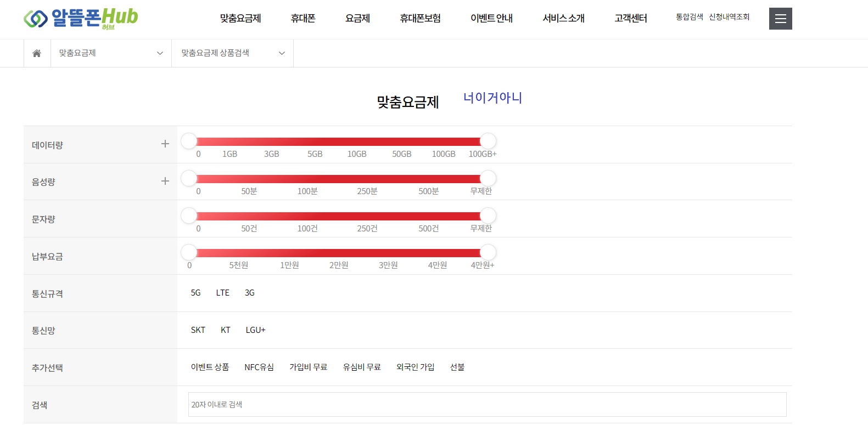Select the LGU+ carrier filter
This screenshot has height=425, width=868.
(255, 330)
